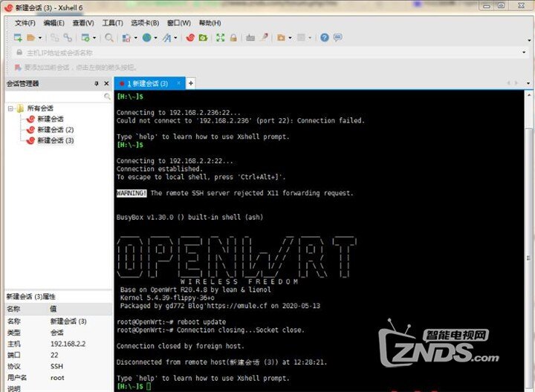Screen dimensions: 535x392
Task: Collapse the 所有会话 tree node
Action: pyautogui.click(x=10, y=108)
